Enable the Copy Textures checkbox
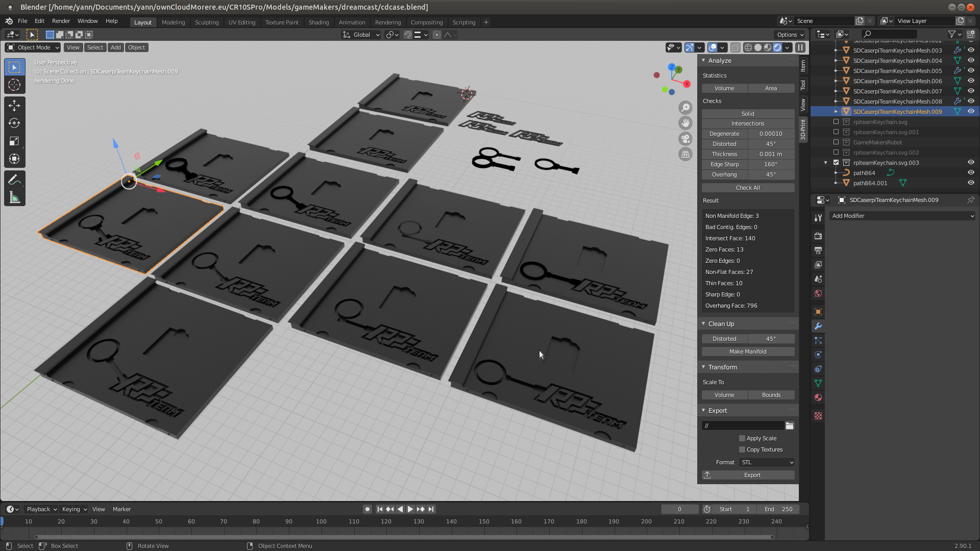 click(x=742, y=449)
